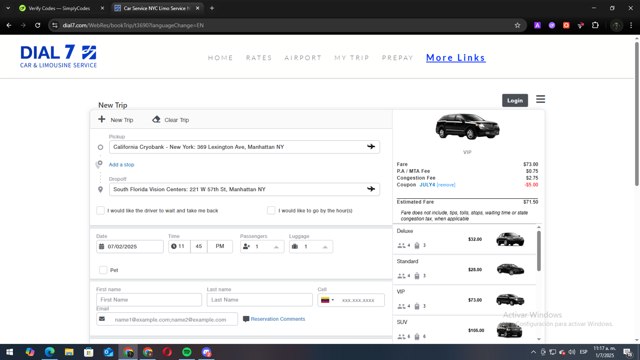Check driver wait and take me back
Screen dimensions: 640x360
pos(100,211)
